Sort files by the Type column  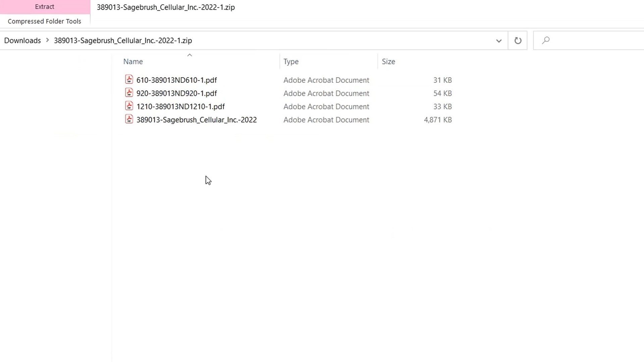click(291, 62)
